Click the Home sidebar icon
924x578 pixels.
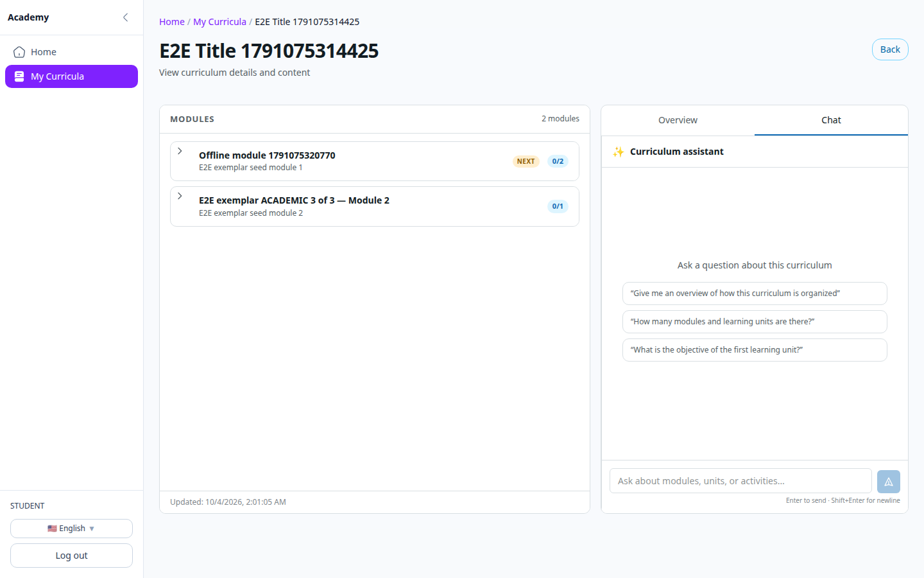point(19,52)
